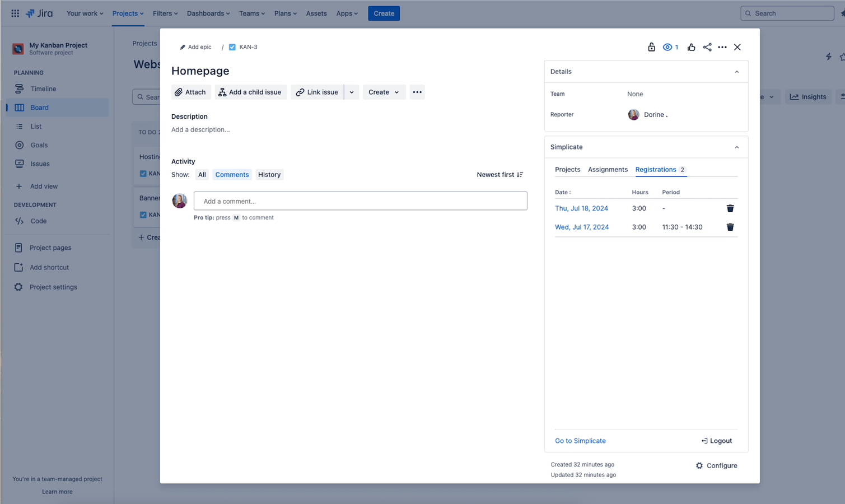Click the Timeline sidebar icon
The image size is (845, 504).
coord(19,88)
